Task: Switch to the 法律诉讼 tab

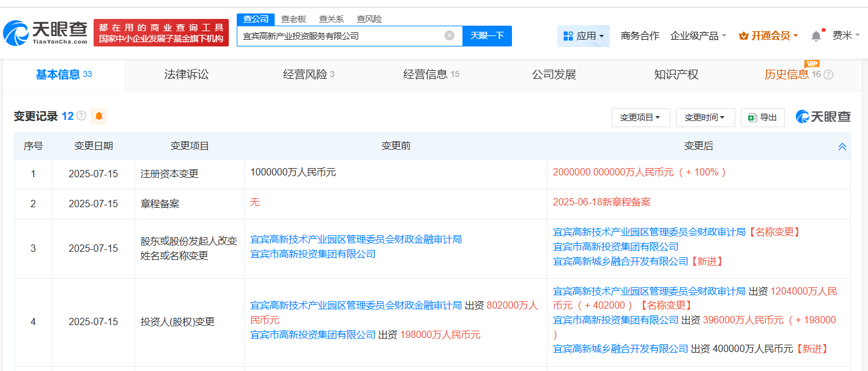Action: click(x=186, y=75)
